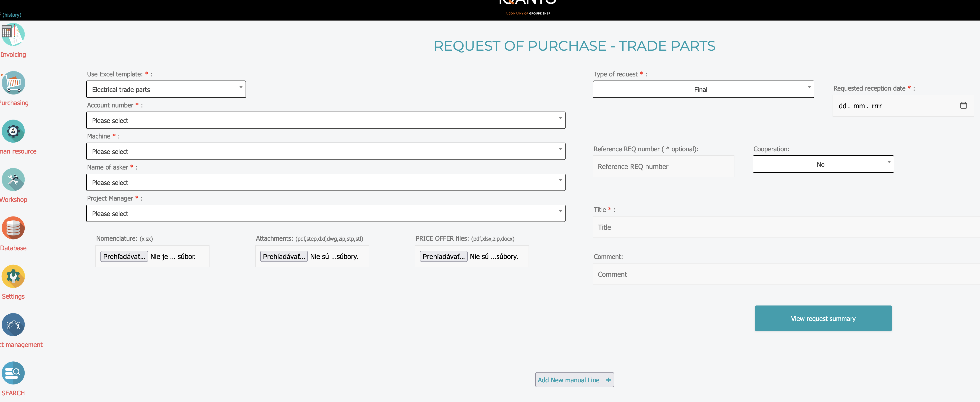
Task: Click the Database icon in sidebar
Action: [x=13, y=228]
